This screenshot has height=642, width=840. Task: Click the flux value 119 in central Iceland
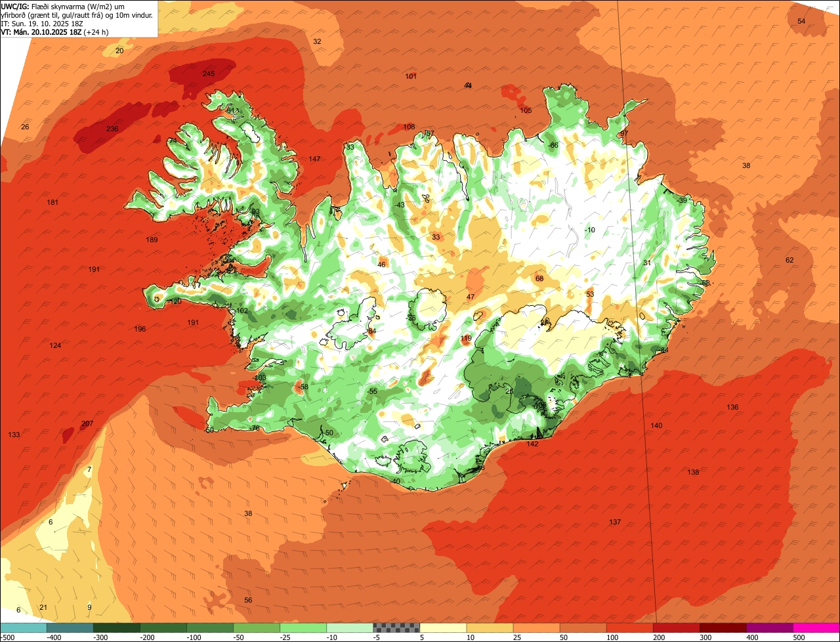click(466, 338)
